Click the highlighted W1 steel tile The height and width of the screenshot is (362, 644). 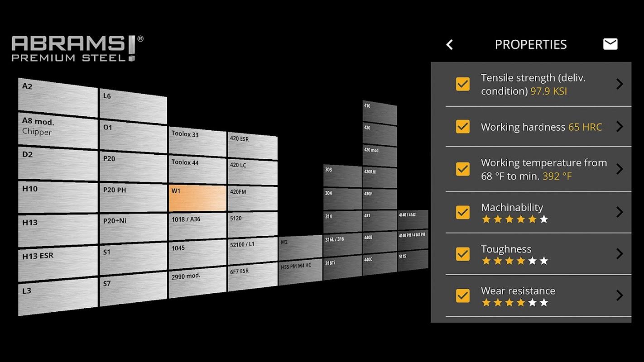197,198
